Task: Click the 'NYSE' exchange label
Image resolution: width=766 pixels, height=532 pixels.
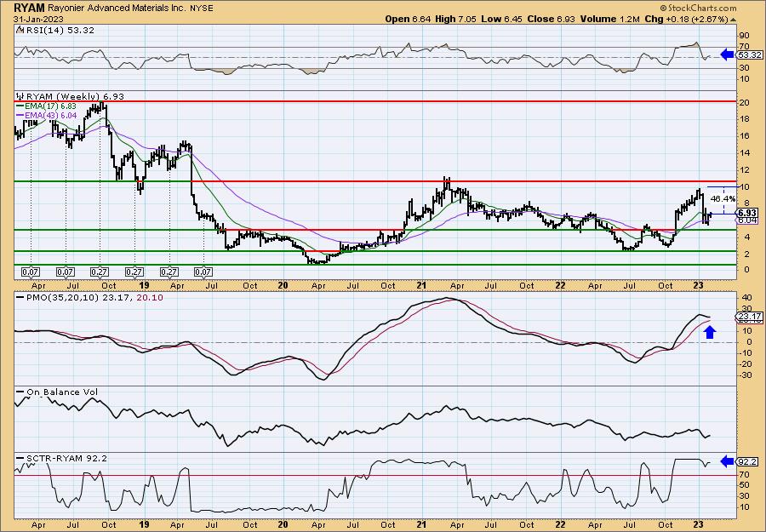Action: pyautogui.click(x=201, y=9)
